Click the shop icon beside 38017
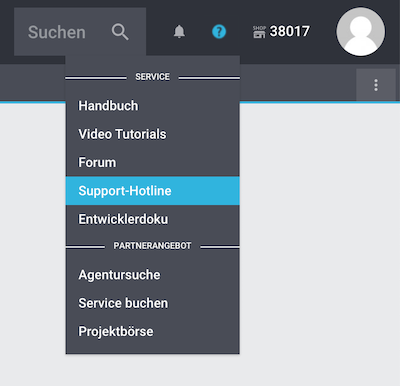400x386 pixels. (259, 32)
